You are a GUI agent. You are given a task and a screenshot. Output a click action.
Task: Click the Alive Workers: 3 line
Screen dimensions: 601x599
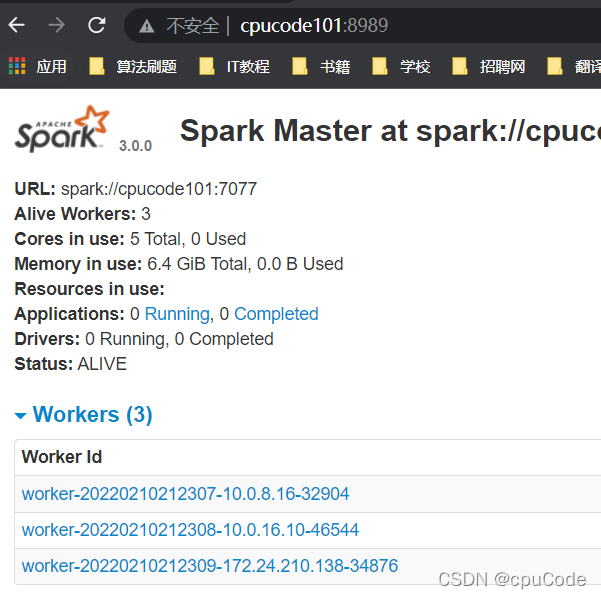[x=82, y=214]
